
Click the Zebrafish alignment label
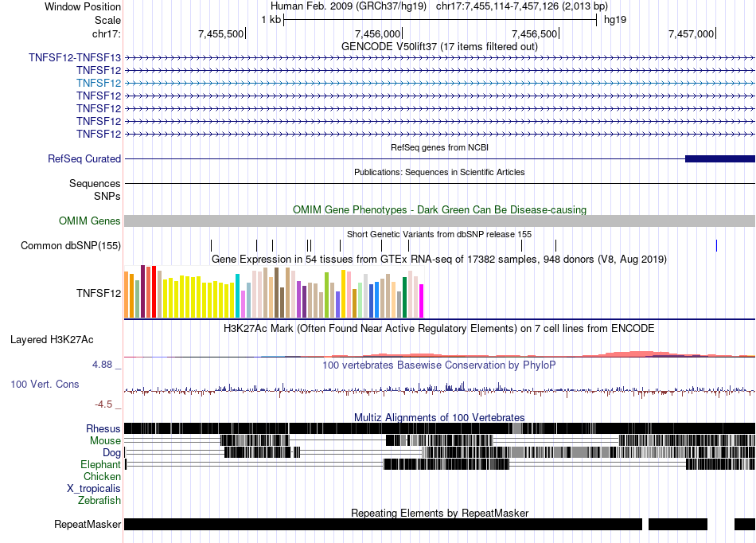point(99,501)
